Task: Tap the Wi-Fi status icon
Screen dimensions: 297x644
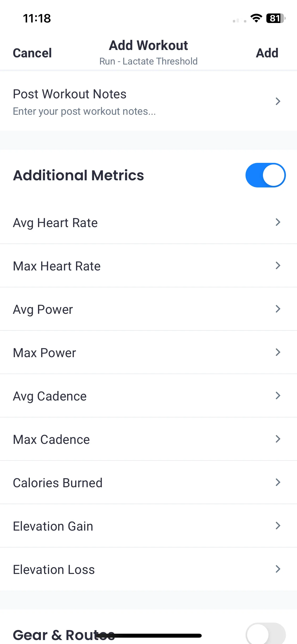Action: [256, 18]
